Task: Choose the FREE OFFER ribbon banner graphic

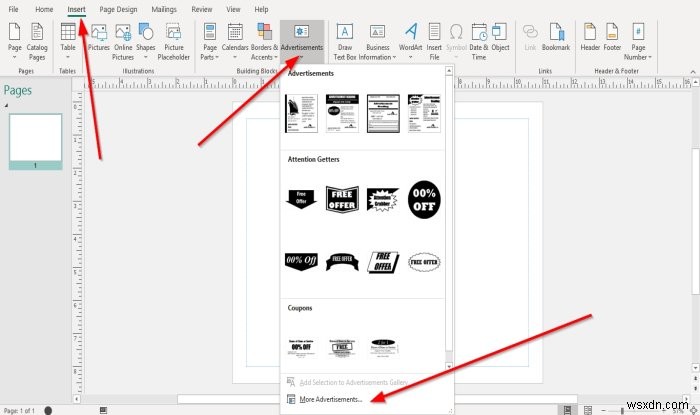Action: (342, 261)
